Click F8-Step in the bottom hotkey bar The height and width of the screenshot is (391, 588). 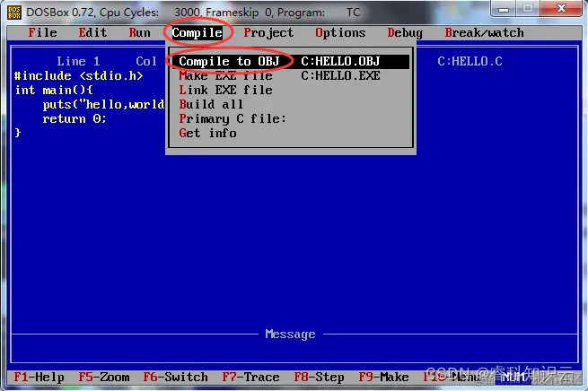point(319,378)
